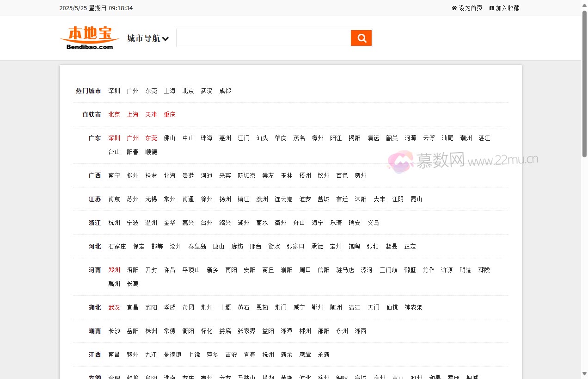Choose 重庆 under 直辖市

coord(170,114)
